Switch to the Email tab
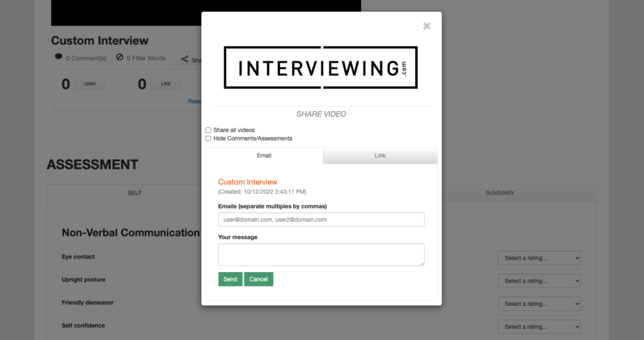The width and height of the screenshot is (644, 340). [264, 156]
